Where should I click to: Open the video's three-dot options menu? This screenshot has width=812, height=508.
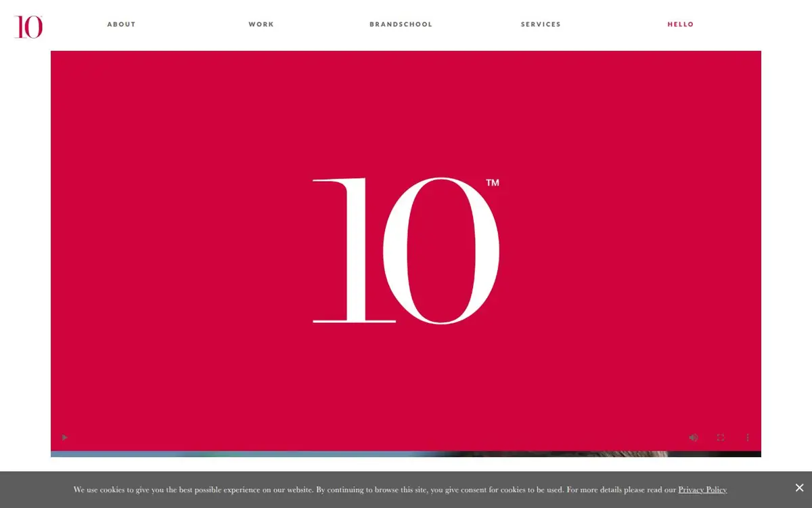[x=748, y=438]
